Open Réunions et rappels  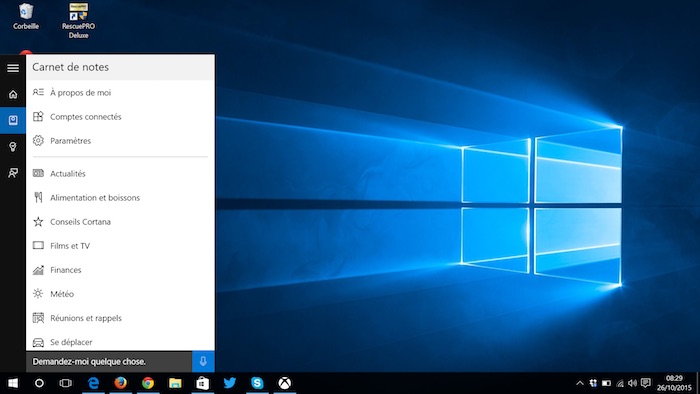[x=121, y=318]
